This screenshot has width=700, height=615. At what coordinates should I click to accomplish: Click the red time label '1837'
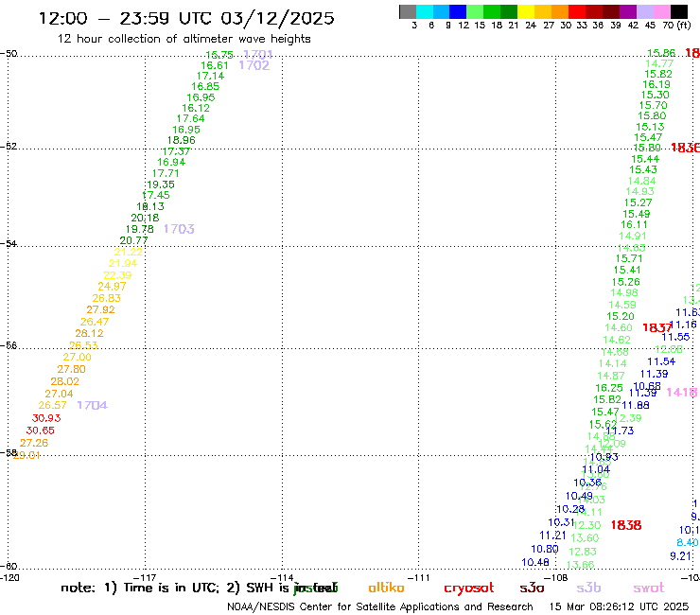pos(656,327)
